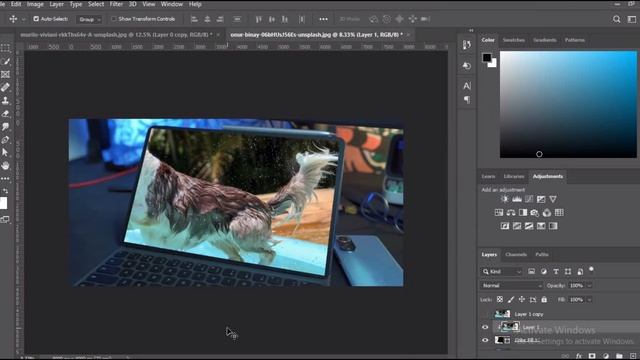Create new group folder in Layers panel
The height and width of the screenshot is (360, 640).
pos(619,356)
